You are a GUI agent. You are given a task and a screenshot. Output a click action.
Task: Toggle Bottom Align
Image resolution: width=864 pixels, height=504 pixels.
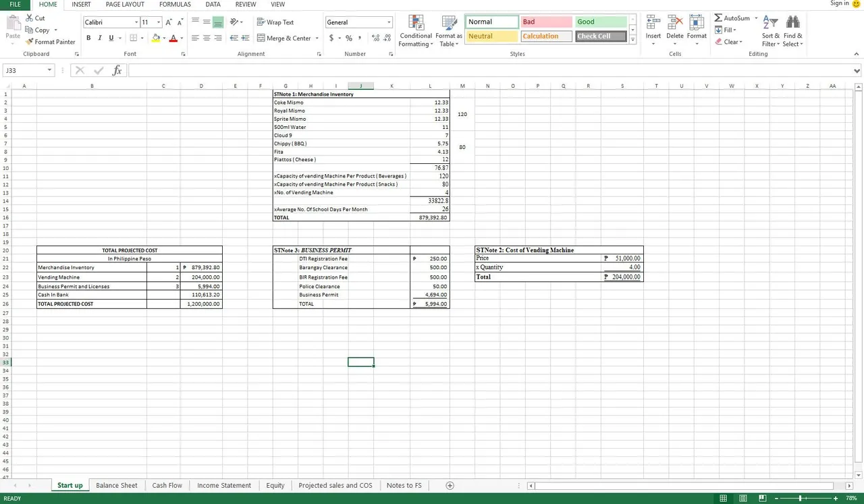[218, 22]
